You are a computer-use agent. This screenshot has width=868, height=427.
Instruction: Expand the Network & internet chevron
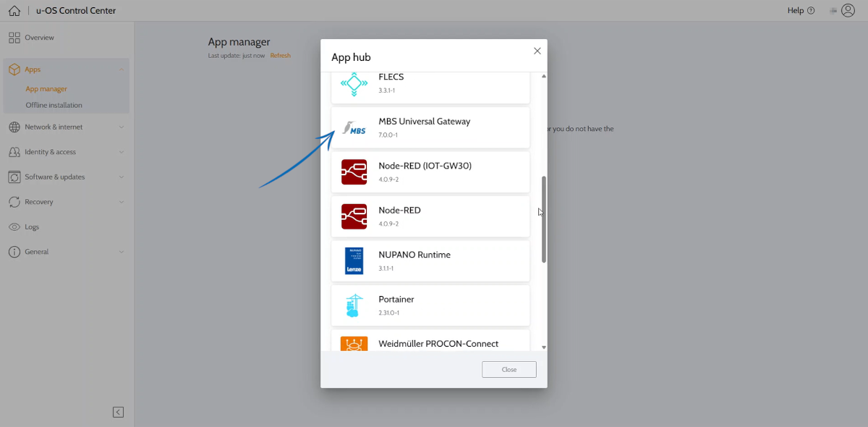point(122,127)
